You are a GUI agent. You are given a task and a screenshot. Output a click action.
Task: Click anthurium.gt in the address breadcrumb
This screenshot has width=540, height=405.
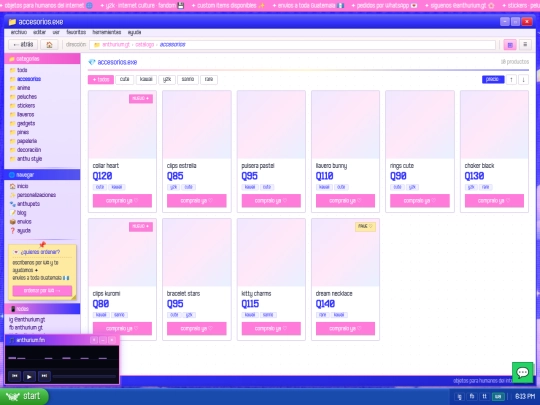click(x=116, y=45)
